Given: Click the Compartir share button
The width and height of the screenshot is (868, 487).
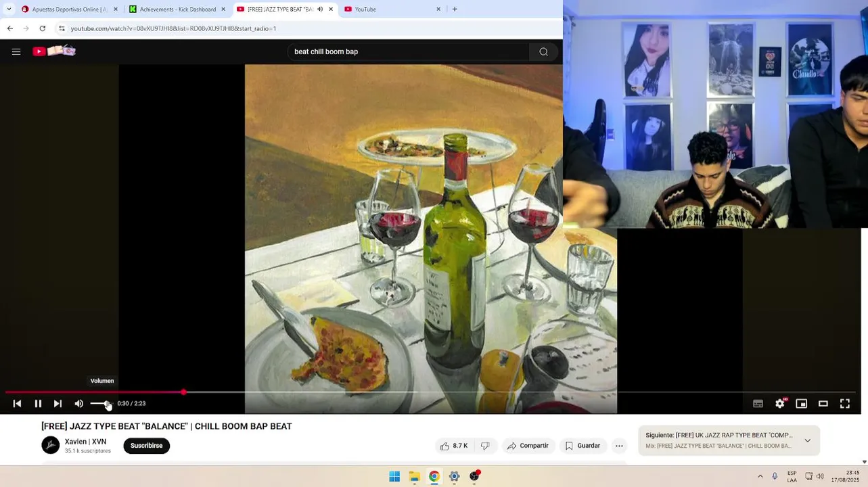Looking at the screenshot, I should pos(528,446).
